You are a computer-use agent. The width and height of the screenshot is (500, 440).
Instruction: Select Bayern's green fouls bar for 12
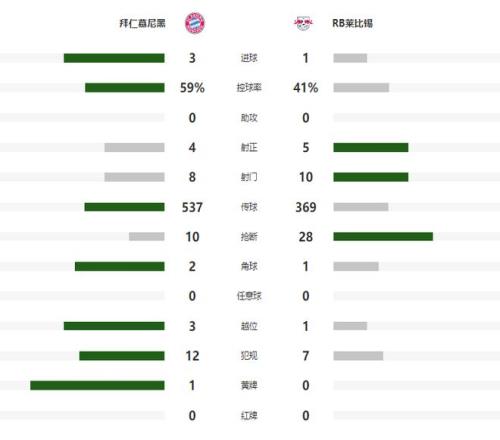click(122, 356)
